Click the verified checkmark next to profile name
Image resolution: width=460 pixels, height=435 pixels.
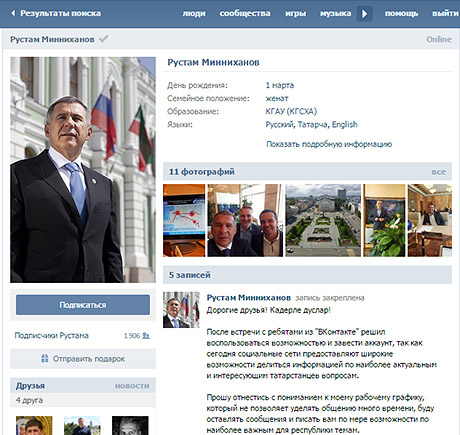click(x=104, y=39)
